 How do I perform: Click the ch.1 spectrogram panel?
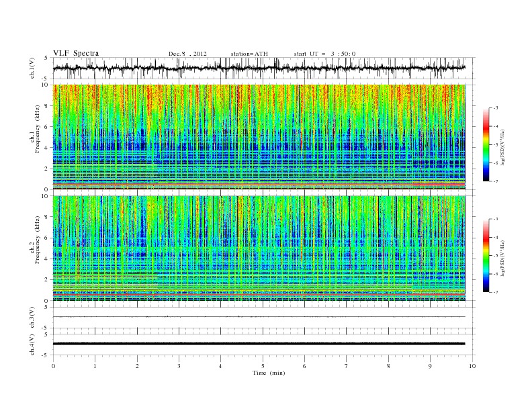pyautogui.click(x=259, y=137)
